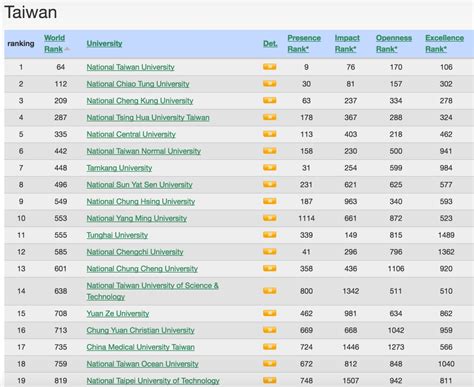Viewport: 474px width, 387px height.
Task: Open National Cheng Kung University link
Action: (140, 101)
